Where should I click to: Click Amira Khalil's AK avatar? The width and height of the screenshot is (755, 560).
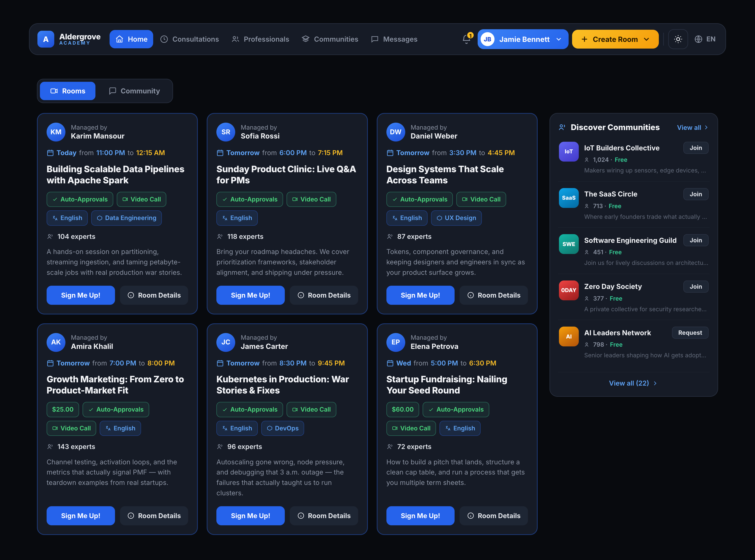[x=56, y=342]
